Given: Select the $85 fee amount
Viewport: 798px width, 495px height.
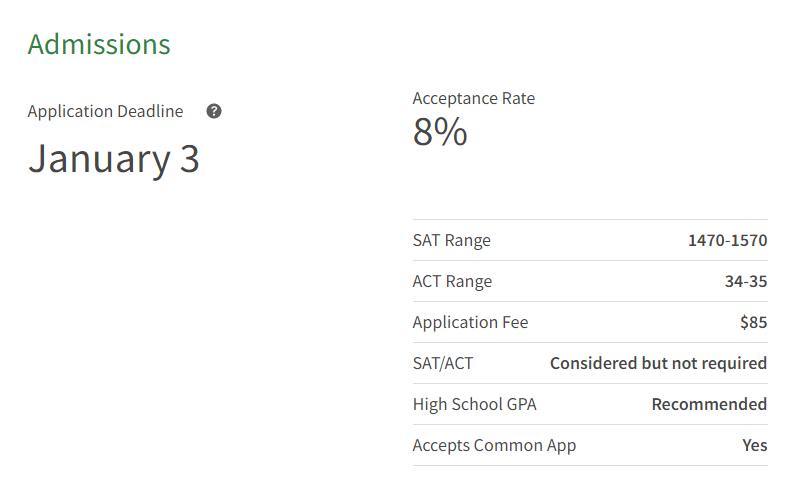Looking at the screenshot, I should point(753,322).
